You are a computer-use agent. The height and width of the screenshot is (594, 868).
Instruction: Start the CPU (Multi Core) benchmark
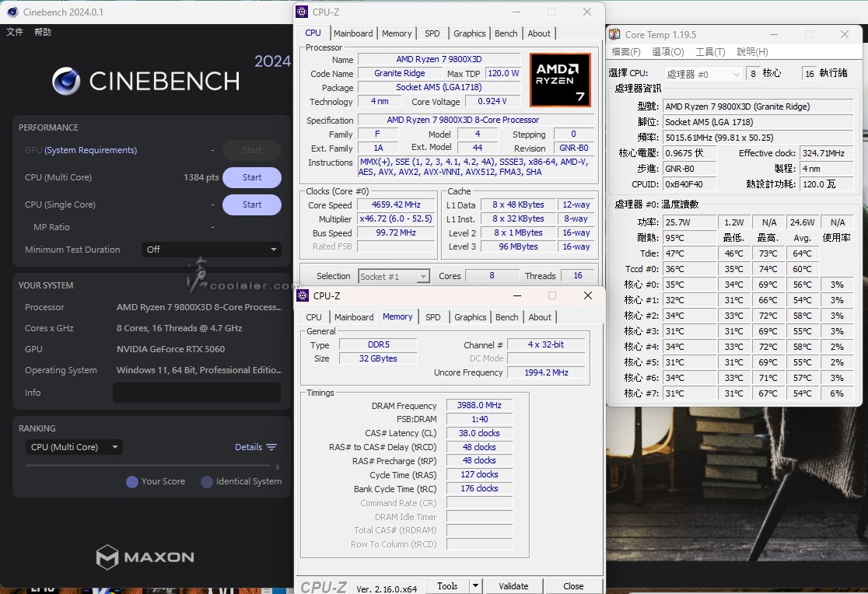251,177
